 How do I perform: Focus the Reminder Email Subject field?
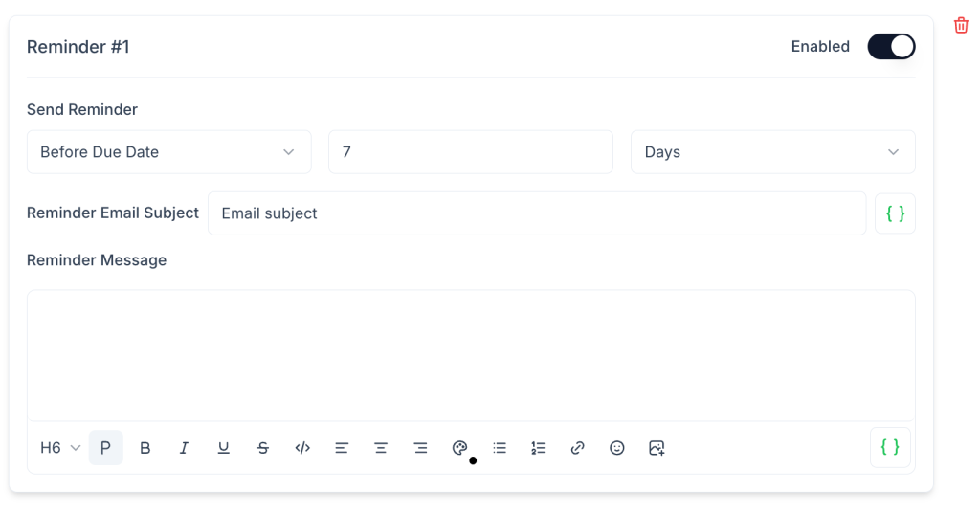tap(536, 213)
